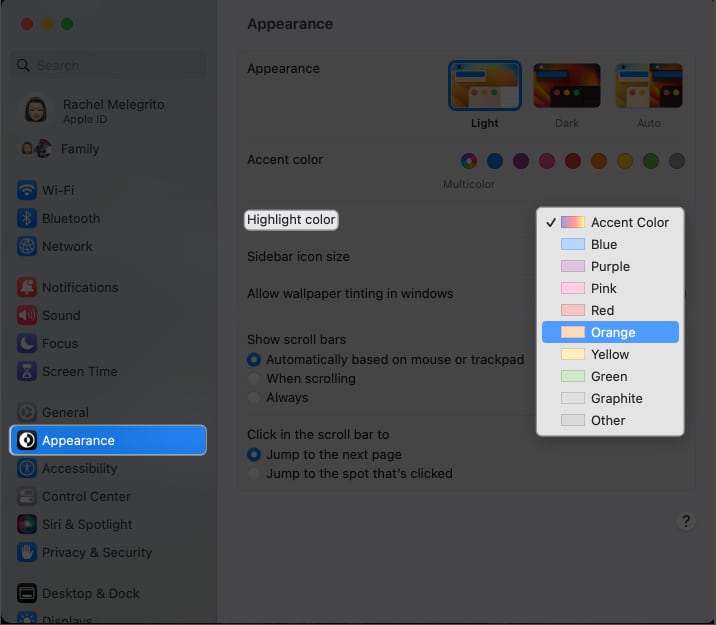Click the Focus moon icon
The height and width of the screenshot is (625, 716).
coord(27,343)
